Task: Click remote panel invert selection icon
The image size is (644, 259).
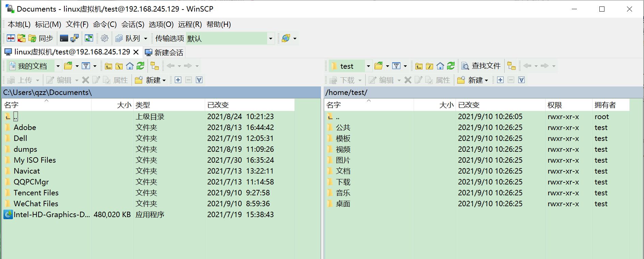Action: pos(522,80)
